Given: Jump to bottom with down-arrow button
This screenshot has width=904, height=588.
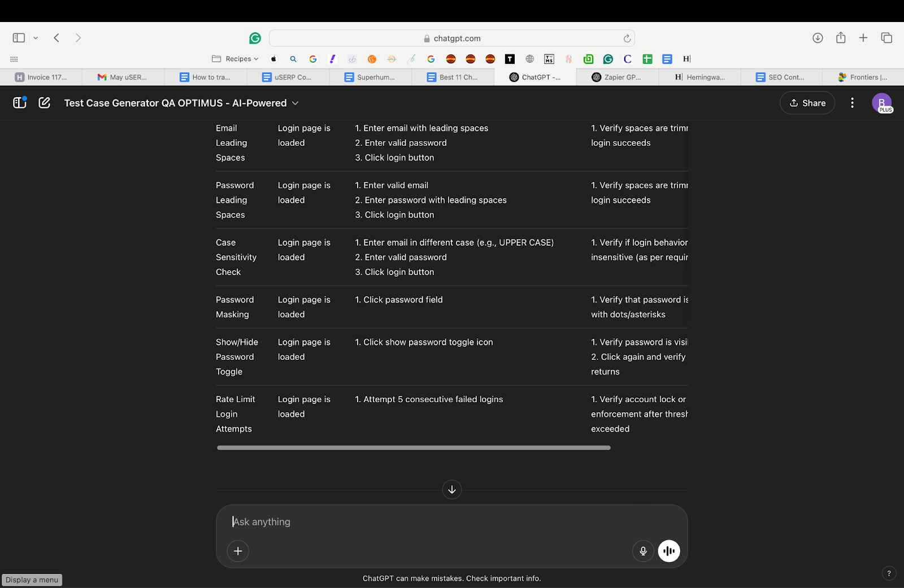Looking at the screenshot, I should pyautogui.click(x=452, y=489).
